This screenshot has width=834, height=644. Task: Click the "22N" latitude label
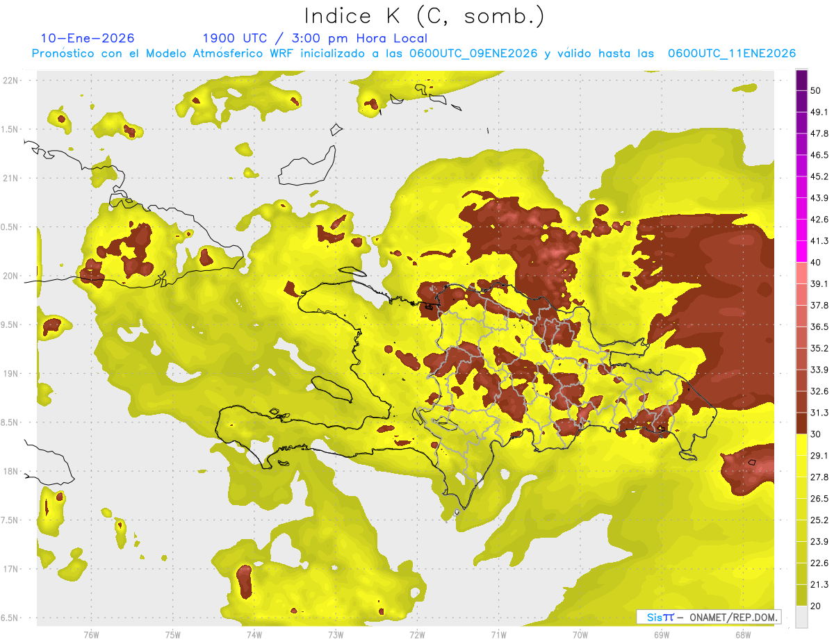(x=12, y=81)
